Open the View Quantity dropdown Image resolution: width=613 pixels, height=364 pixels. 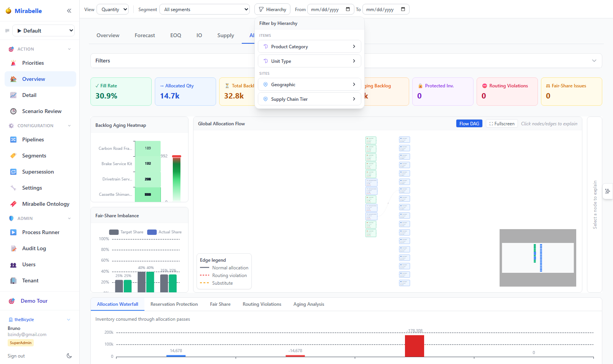[x=113, y=9]
